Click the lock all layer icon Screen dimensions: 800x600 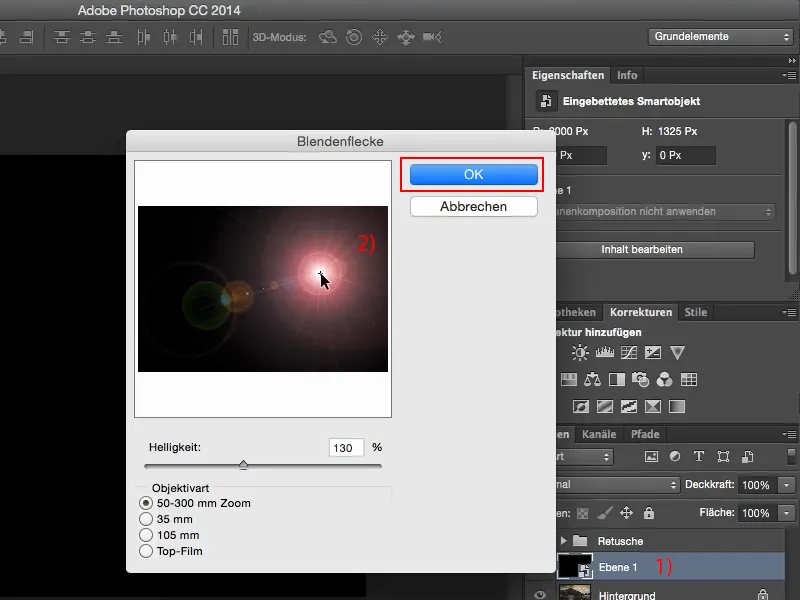tap(649, 513)
